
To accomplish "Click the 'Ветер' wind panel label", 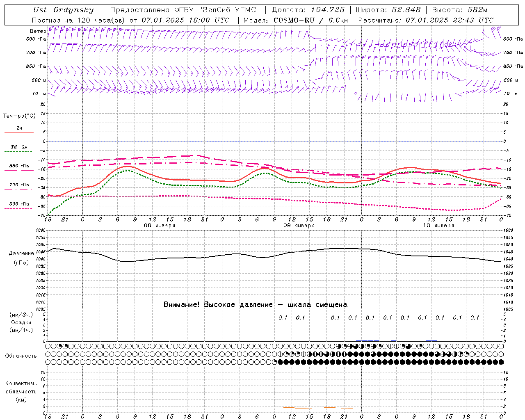I will click(38, 31).
